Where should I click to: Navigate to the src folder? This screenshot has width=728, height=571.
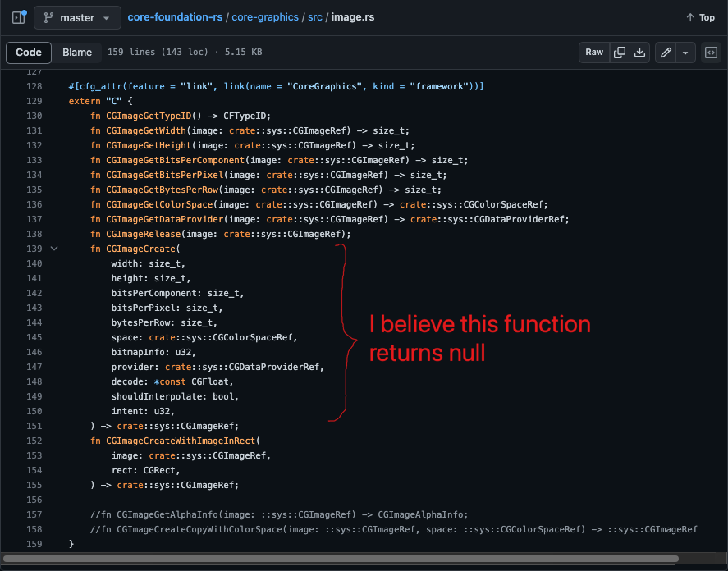[315, 17]
